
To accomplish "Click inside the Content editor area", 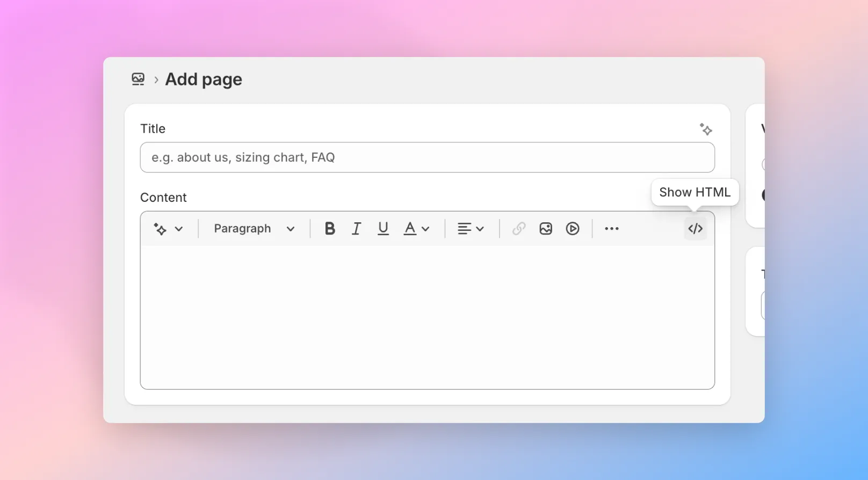I will [x=427, y=317].
